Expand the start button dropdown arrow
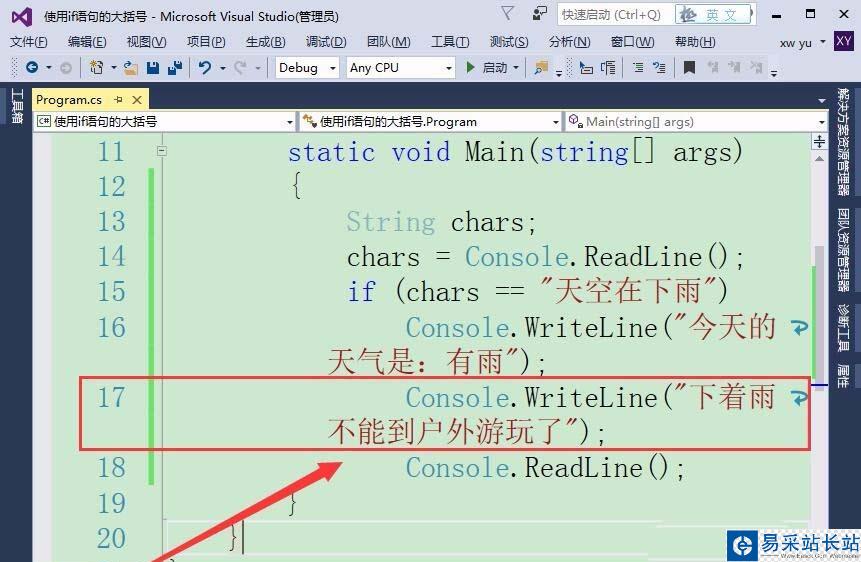Screen dimensions: 861x562 click(x=516, y=68)
